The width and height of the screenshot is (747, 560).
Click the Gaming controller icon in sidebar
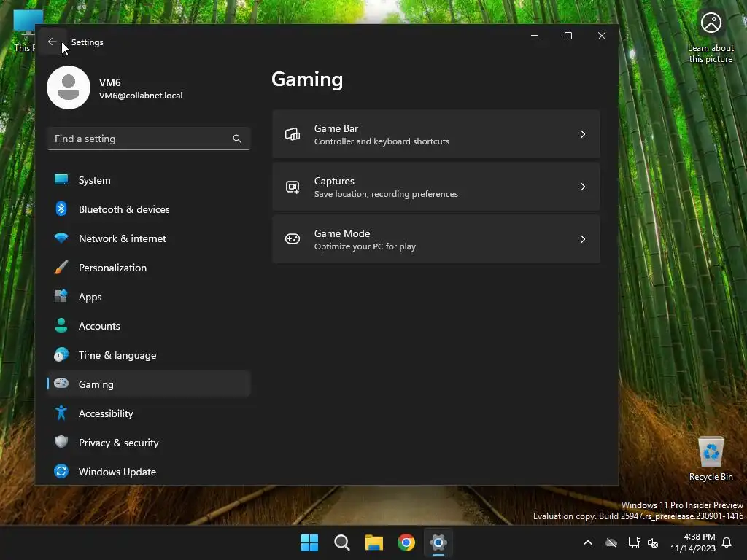pyautogui.click(x=61, y=384)
